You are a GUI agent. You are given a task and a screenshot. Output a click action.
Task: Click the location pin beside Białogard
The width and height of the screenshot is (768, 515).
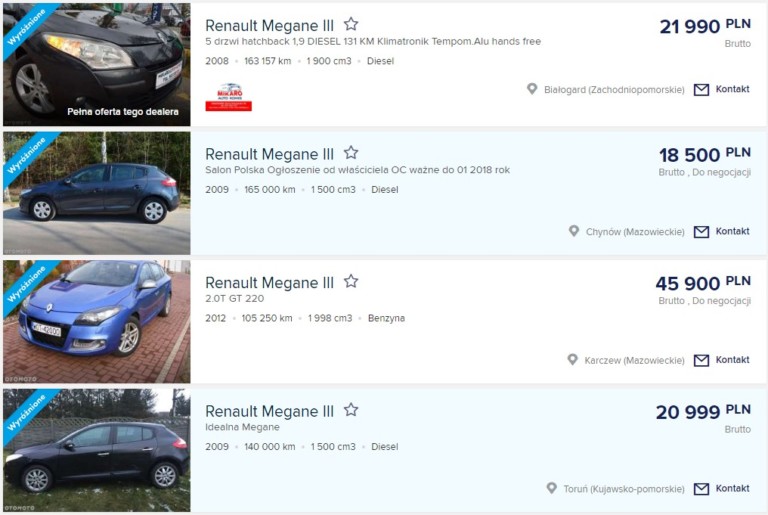point(532,89)
